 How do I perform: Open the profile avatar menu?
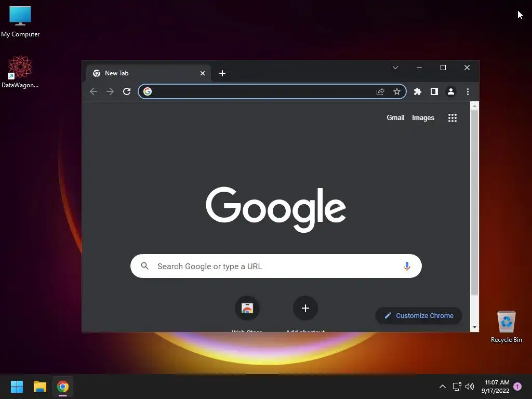451,91
